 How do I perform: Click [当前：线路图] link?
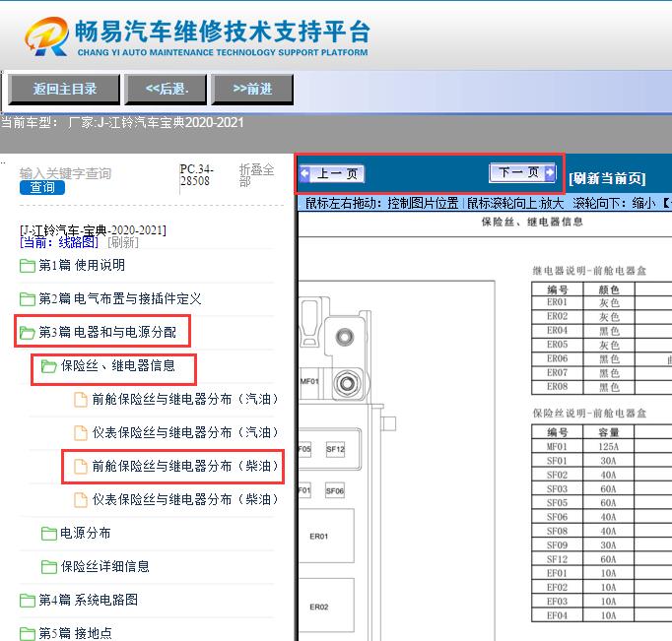coord(59,243)
